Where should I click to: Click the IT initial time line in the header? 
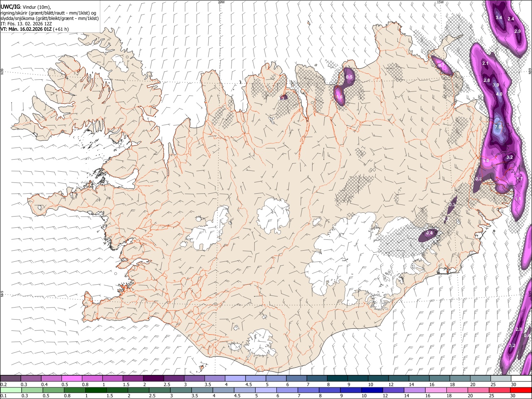[x=26, y=24]
